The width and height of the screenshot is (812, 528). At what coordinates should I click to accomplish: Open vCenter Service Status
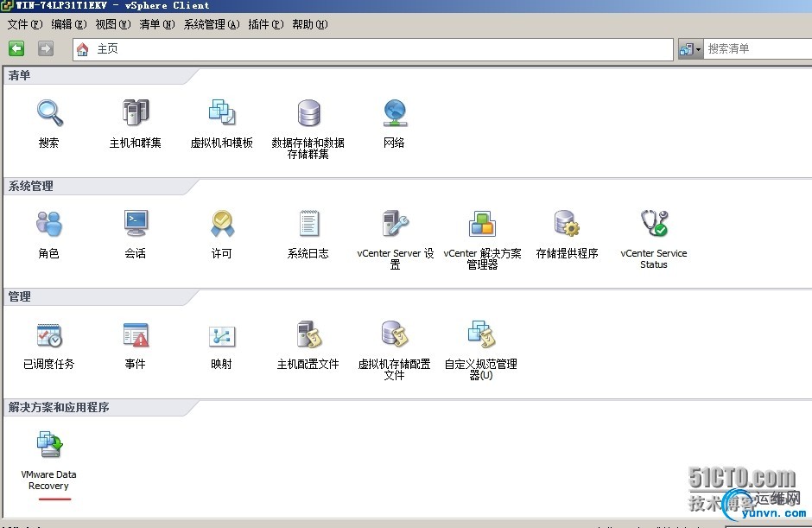(654, 223)
